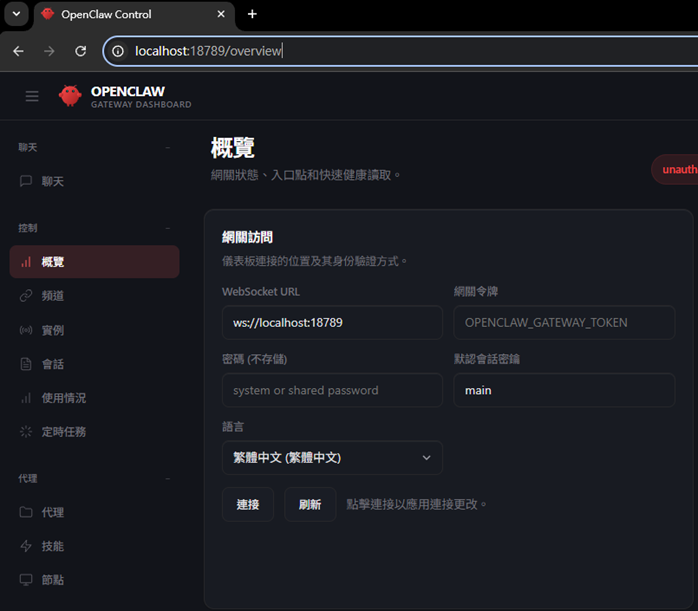Image resolution: width=698 pixels, height=611 pixels.
Task: Click the WebSocket URL input field
Action: click(x=331, y=323)
